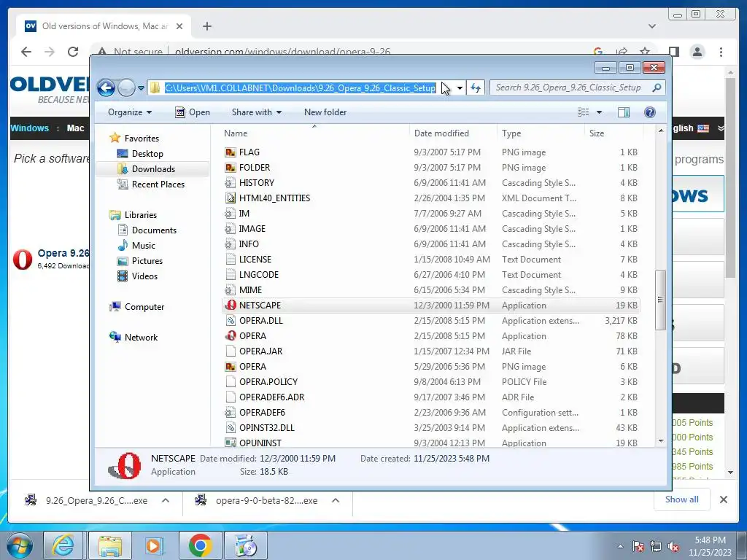Select the FOLDER PNG file icon

[230, 168]
